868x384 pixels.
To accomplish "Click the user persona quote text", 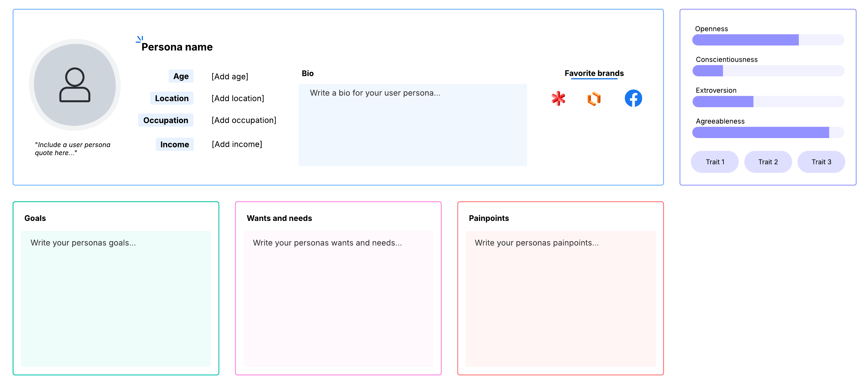I will coord(72,148).
